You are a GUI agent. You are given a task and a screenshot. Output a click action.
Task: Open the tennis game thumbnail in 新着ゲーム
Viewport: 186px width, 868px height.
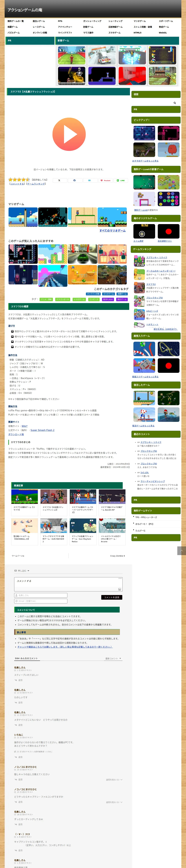71,55
